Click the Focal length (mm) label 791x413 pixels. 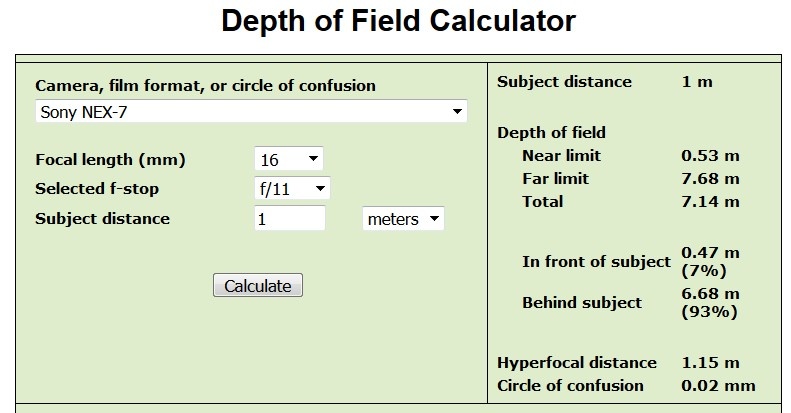point(110,160)
